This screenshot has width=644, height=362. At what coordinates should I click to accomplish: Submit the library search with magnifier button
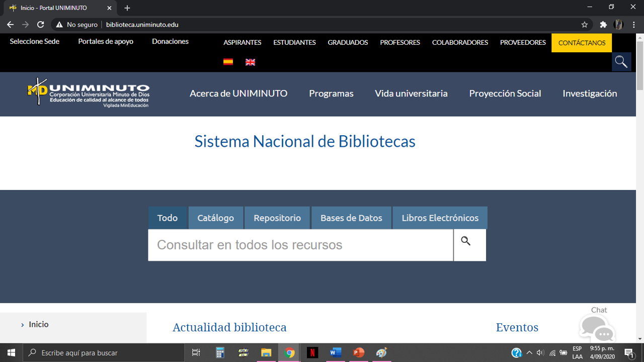pyautogui.click(x=470, y=245)
